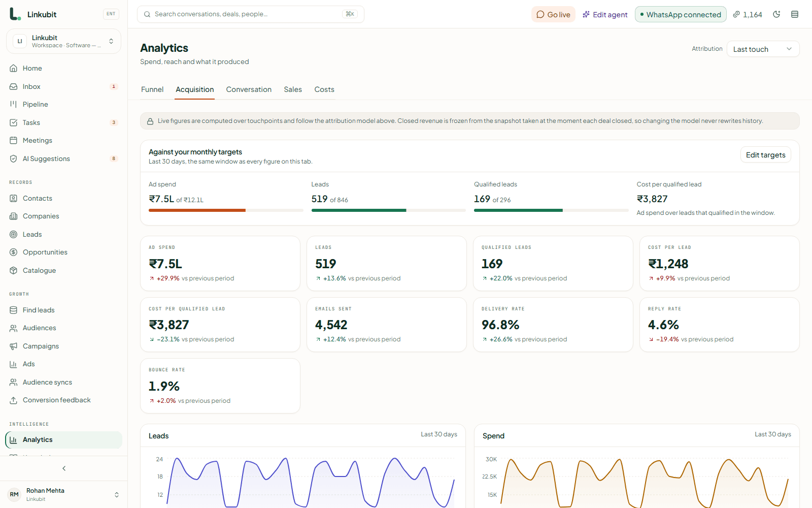Click the Cost per qualified lead ₹3,827 card
This screenshot has width=812, height=508.
coord(220,325)
